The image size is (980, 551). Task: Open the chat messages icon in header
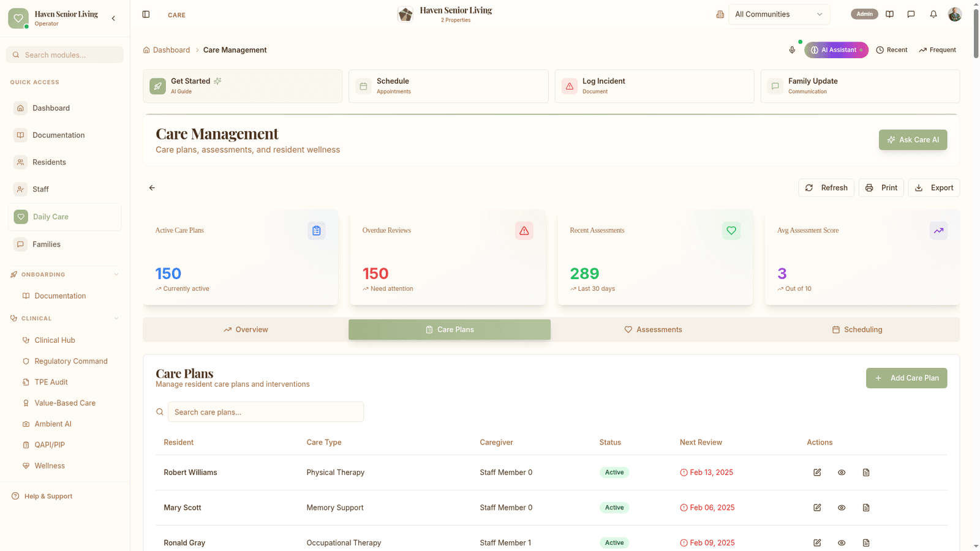click(911, 14)
